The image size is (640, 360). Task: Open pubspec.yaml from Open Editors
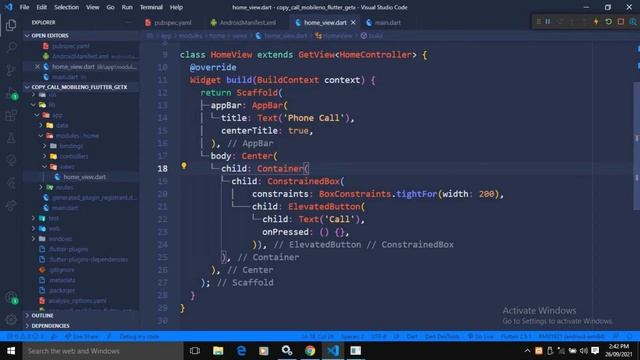click(82, 46)
